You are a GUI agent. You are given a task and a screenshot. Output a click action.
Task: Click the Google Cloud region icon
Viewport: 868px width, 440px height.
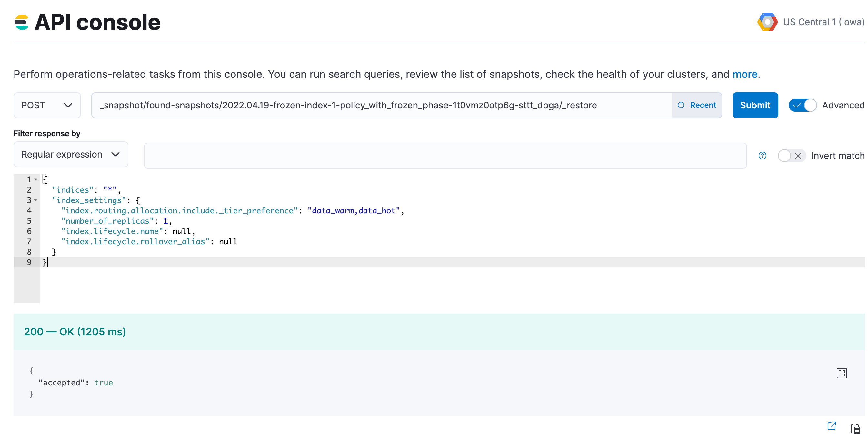coord(768,22)
